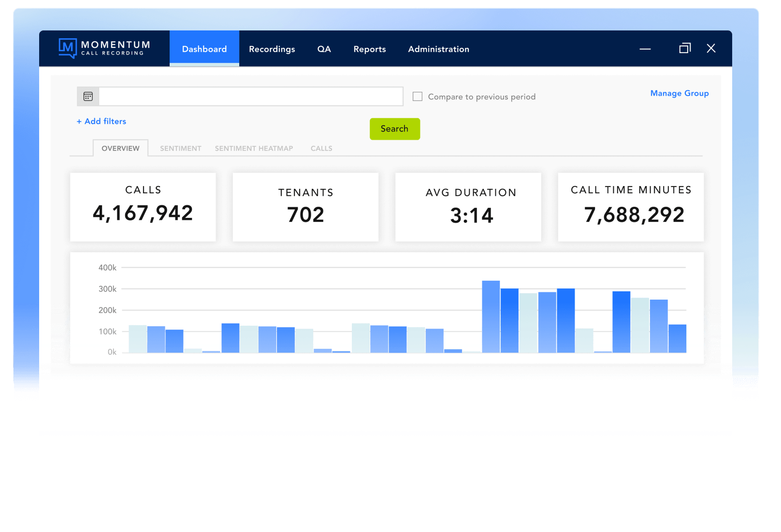Switch to the Calls tab
The height and width of the screenshot is (532, 781).
321,148
